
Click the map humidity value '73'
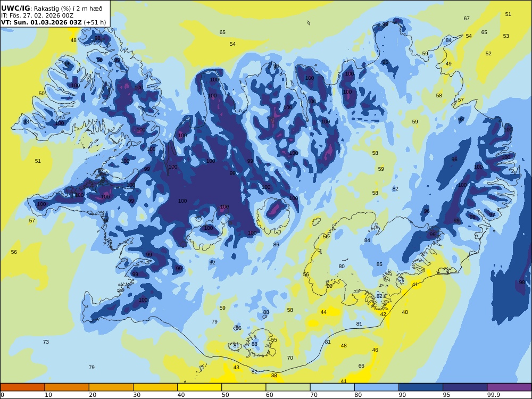[x=46, y=342]
